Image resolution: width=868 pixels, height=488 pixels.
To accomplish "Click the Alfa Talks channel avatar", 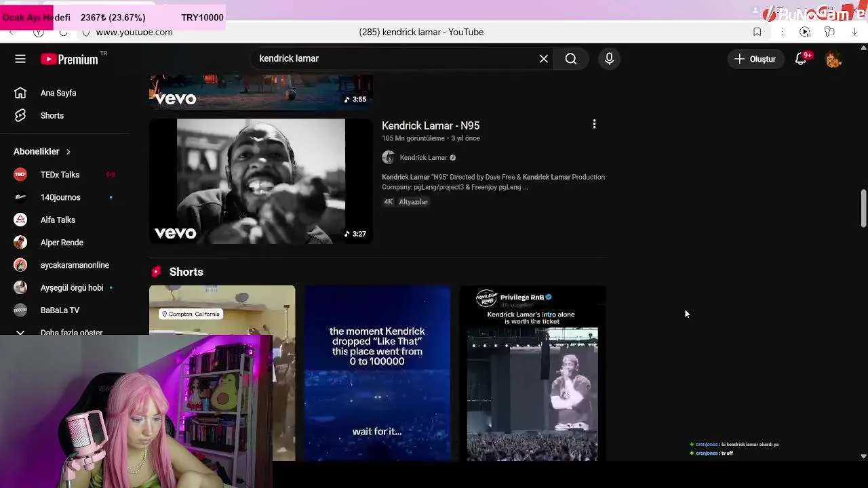I will pyautogui.click(x=20, y=220).
